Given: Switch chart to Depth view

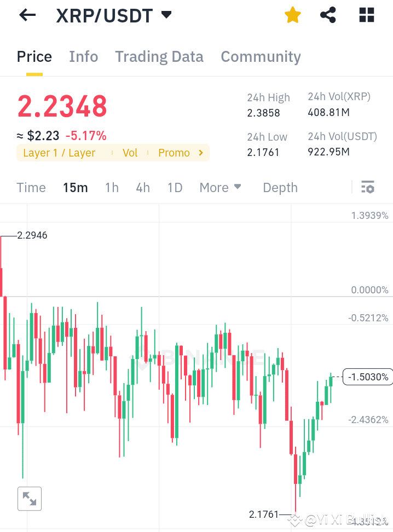Looking at the screenshot, I should (280, 187).
